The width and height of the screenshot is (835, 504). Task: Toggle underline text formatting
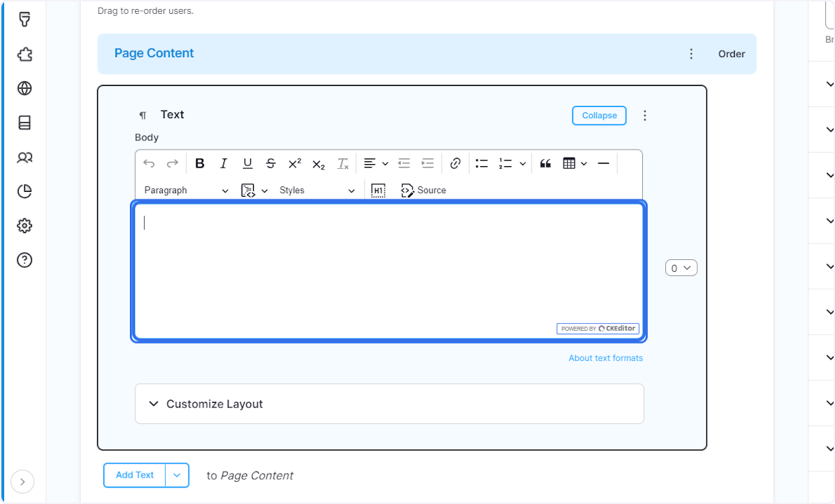pyautogui.click(x=247, y=163)
